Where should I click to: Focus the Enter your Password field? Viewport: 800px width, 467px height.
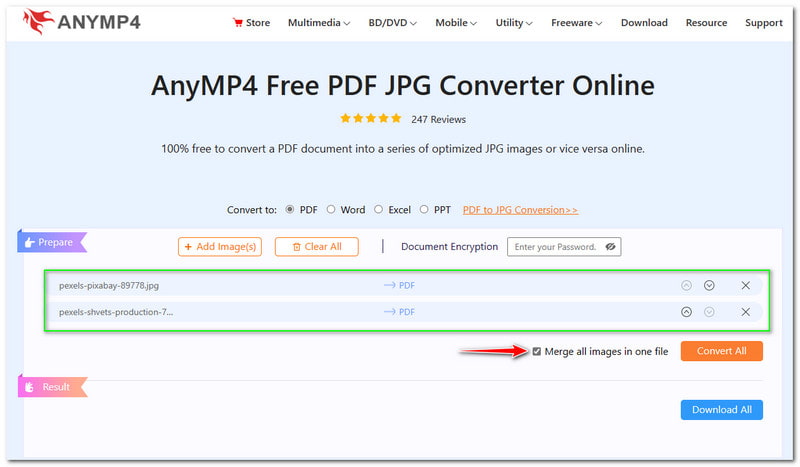(564, 247)
